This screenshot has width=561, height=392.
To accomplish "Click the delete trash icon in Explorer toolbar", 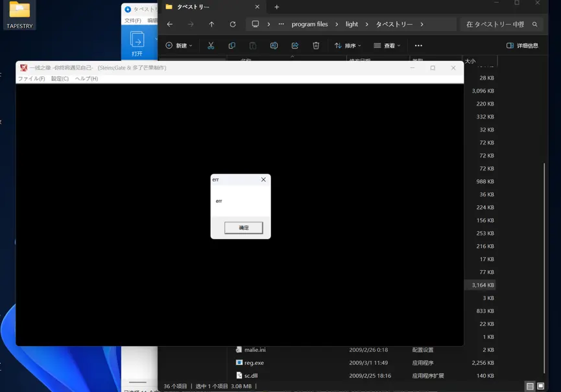I will coord(316,45).
